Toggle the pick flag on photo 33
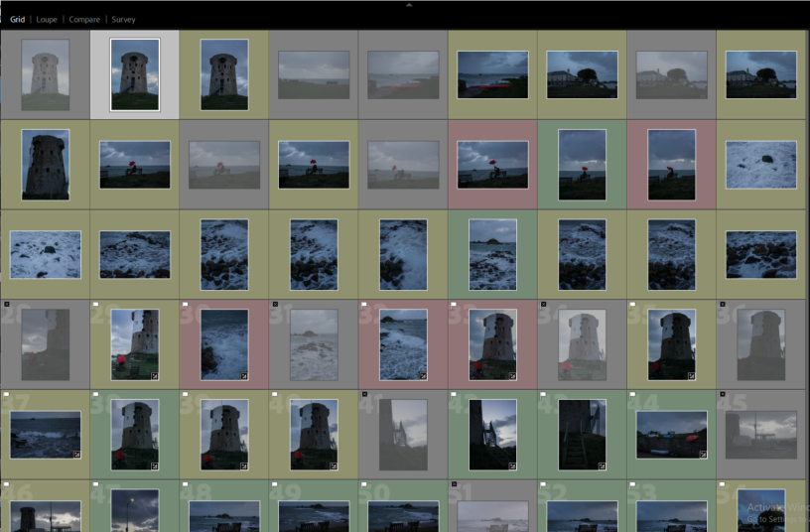 454,305
